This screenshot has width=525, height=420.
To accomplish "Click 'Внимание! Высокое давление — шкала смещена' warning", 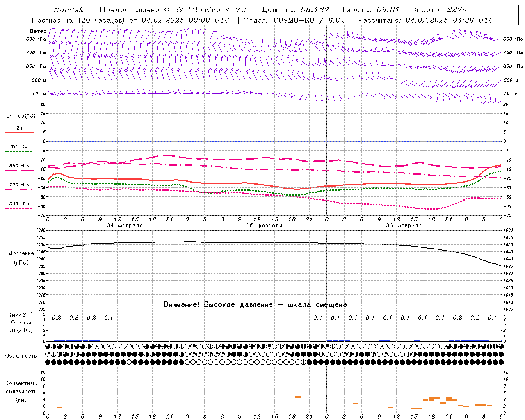I will (x=256, y=304).
